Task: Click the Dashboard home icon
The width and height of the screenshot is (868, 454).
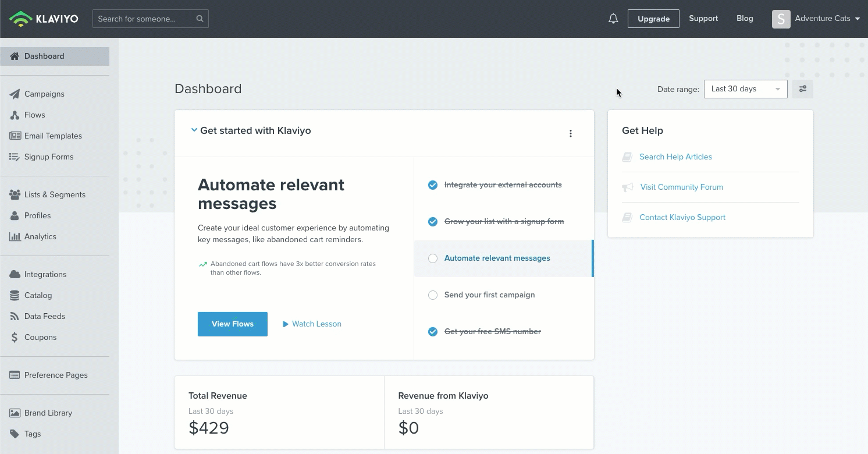Action: coord(15,56)
